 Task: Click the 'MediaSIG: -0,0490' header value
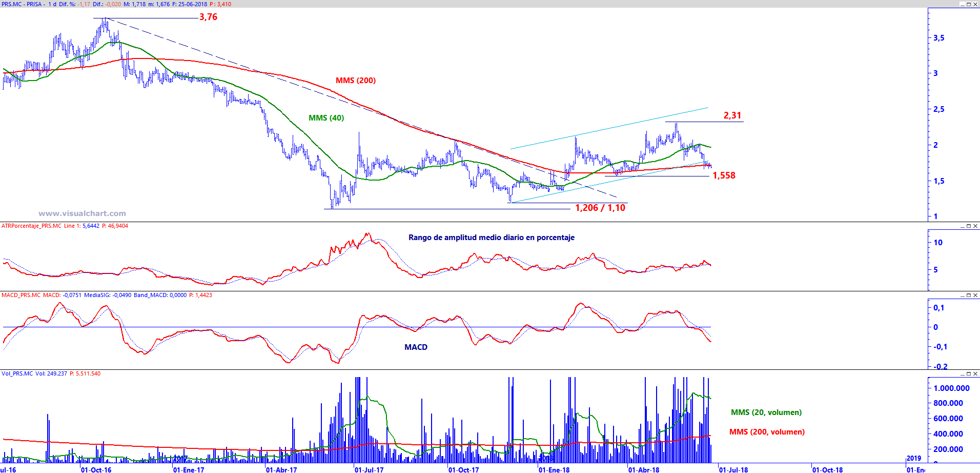tap(108, 295)
